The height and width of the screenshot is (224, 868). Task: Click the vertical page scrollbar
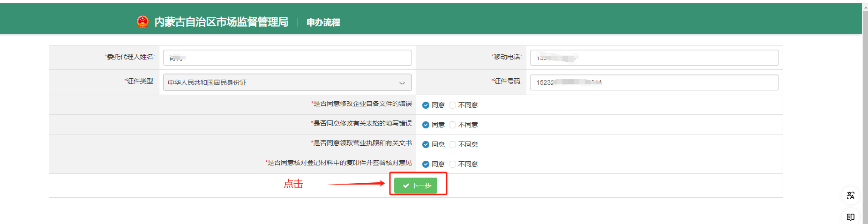865,112
